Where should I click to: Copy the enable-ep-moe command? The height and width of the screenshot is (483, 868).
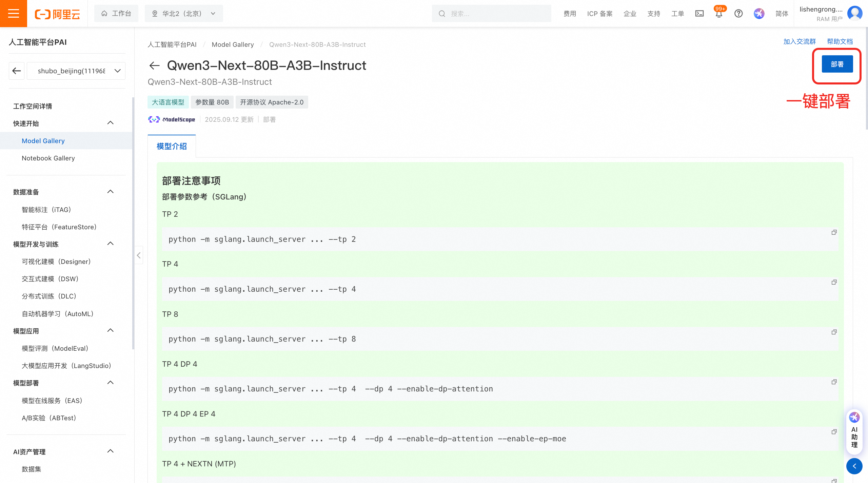[x=834, y=432]
